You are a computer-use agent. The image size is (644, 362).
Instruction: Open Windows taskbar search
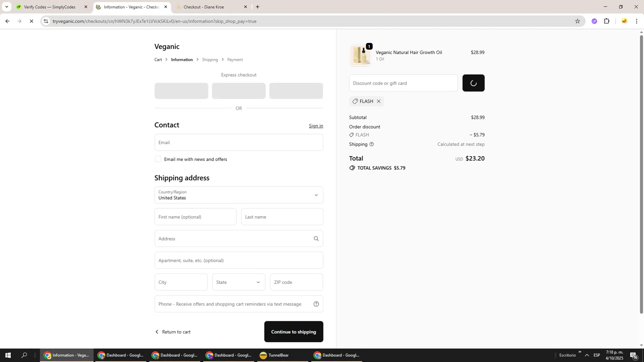pos(24,355)
